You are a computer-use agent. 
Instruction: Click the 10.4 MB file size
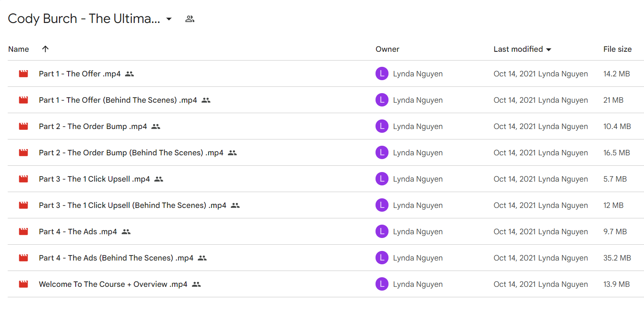pyautogui.click(x=617, y=127)
